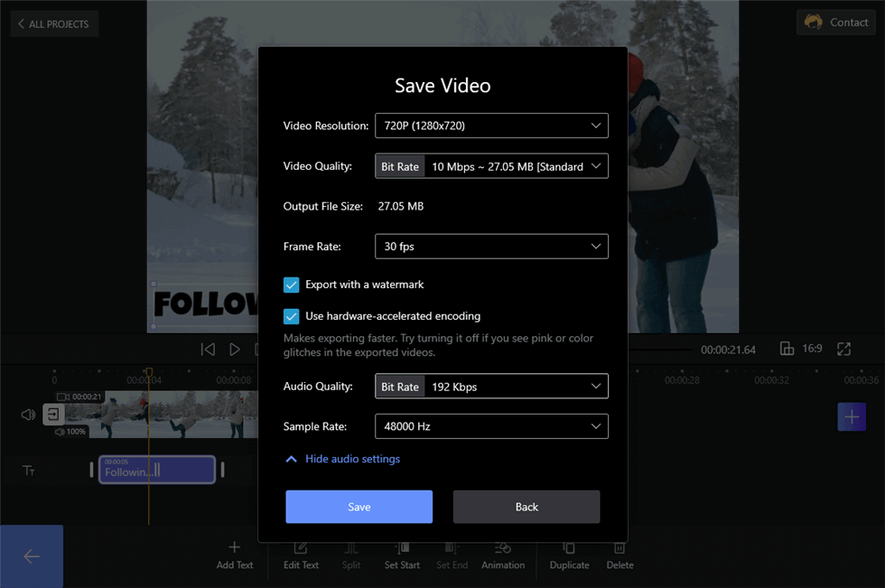Open the Contact button
The image size is (885, 588).
(836, 23)
